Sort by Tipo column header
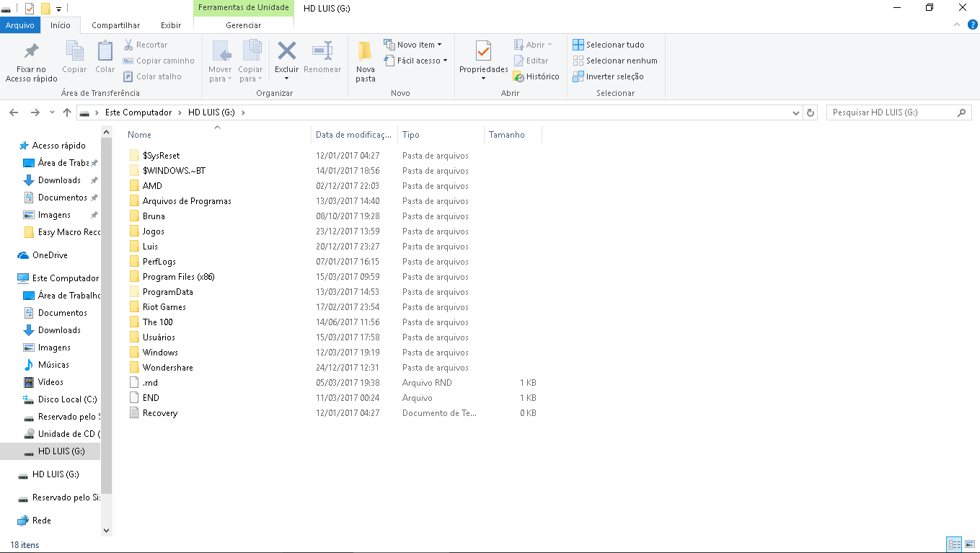This screenshot has width=980, height=553. (441, 135)
